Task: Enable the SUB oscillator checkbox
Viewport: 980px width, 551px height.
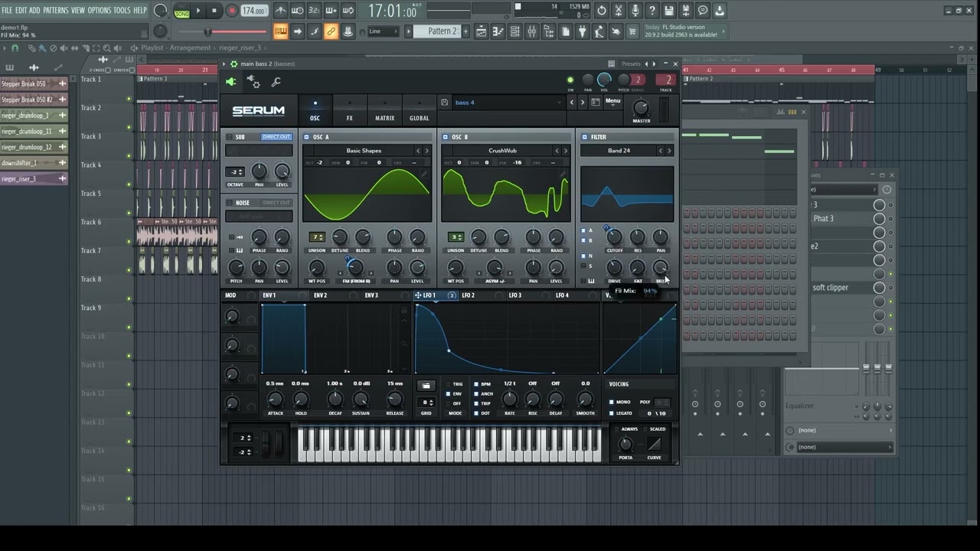Action: [x=229, y=137]
